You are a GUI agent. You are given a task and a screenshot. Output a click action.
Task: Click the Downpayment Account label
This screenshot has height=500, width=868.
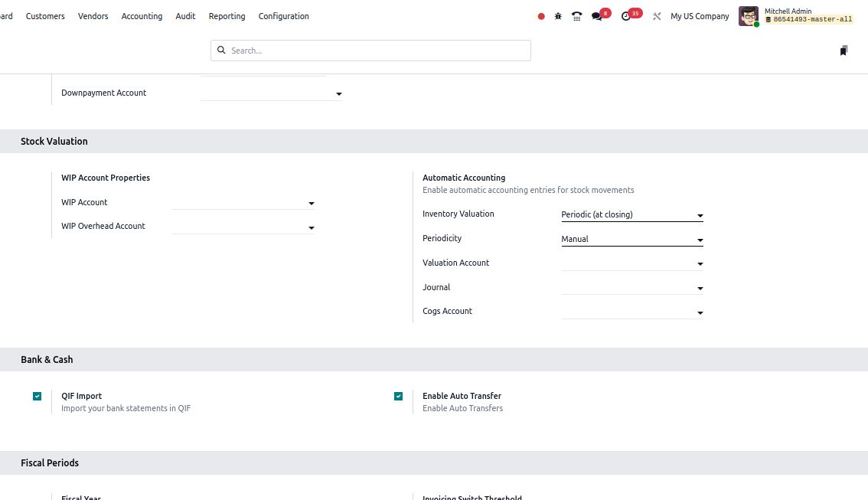103,93
